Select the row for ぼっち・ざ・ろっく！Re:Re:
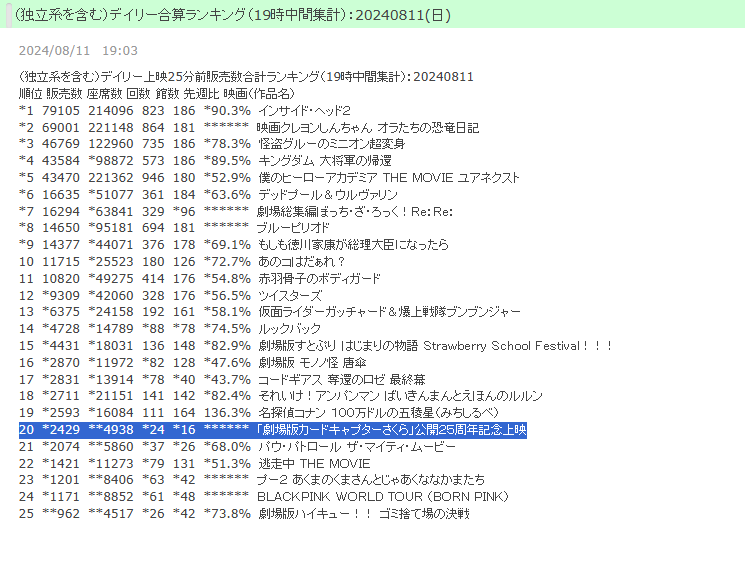 (x=236, y=211)
